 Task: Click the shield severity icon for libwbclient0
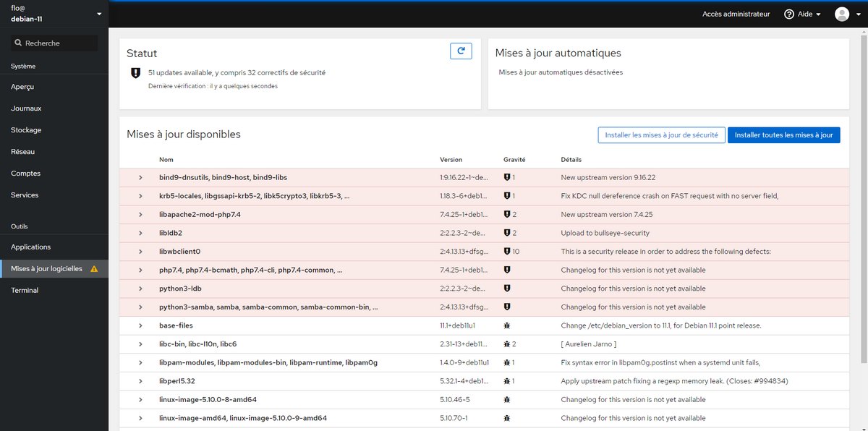click(507, 252)
